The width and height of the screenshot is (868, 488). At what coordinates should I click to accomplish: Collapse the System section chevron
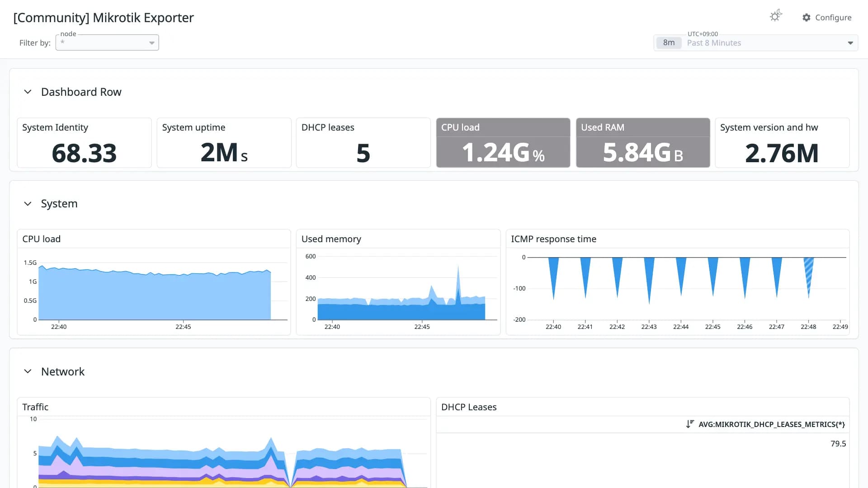28,204
